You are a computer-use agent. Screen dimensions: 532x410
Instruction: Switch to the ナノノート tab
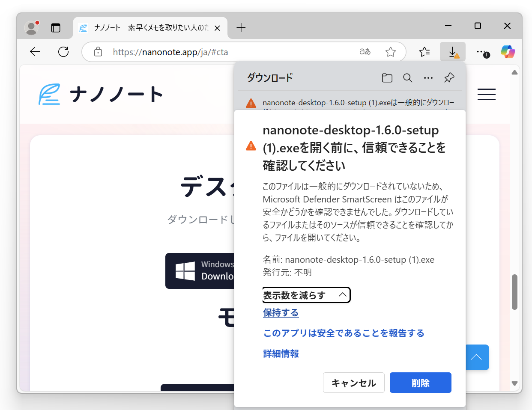tap(146, 27)
